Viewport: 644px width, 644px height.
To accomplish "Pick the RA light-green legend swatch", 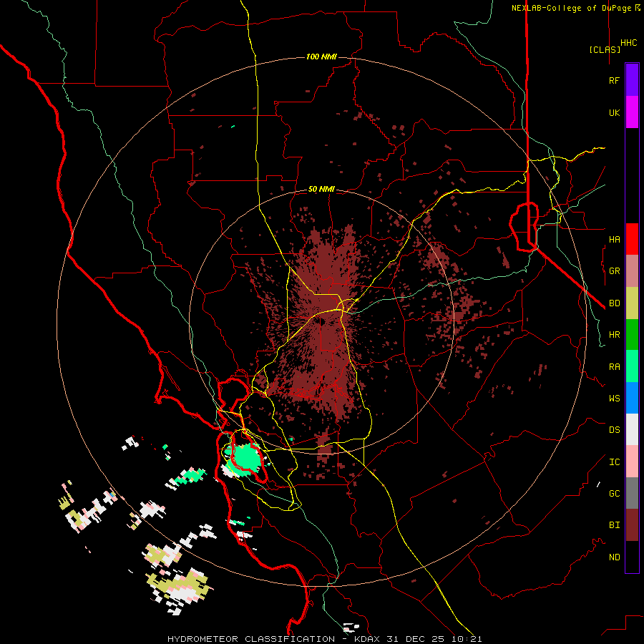I will 632,366.
